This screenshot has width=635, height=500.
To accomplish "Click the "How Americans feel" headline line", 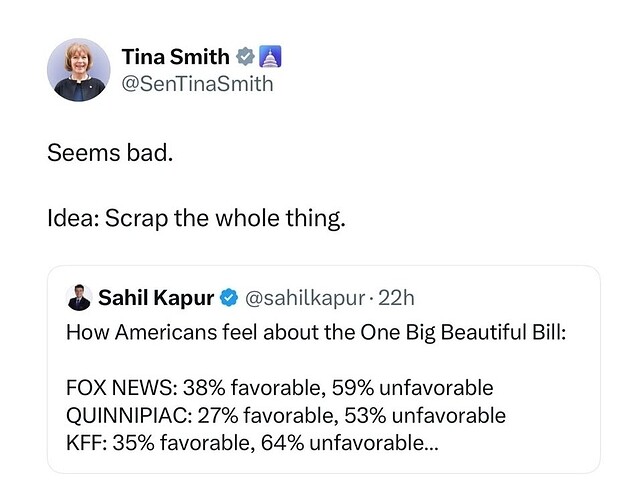I will tap(316, 332).
